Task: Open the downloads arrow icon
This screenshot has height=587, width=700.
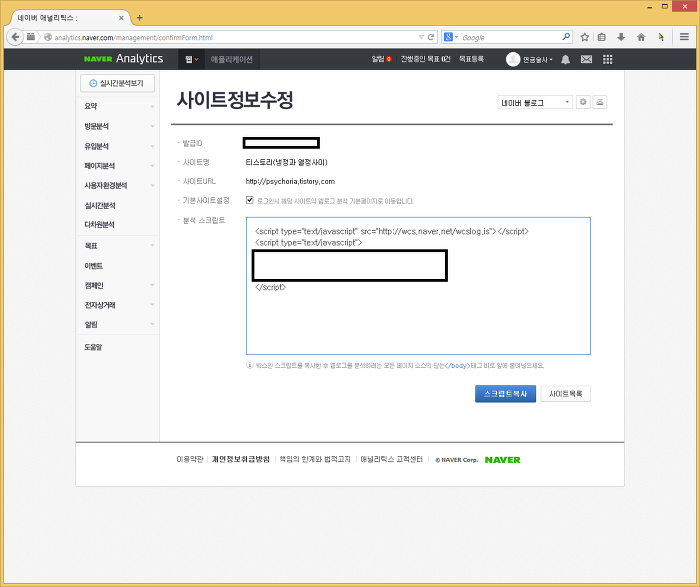Action: tap(621, 37)
